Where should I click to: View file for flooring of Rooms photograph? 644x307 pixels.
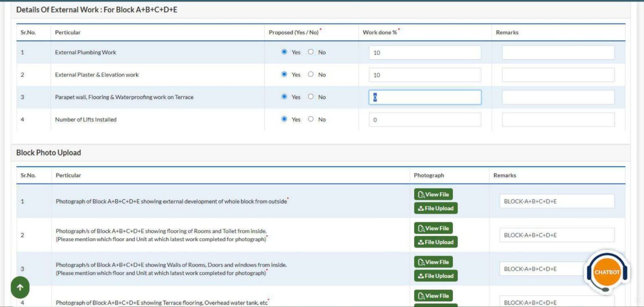pos(434,228)
